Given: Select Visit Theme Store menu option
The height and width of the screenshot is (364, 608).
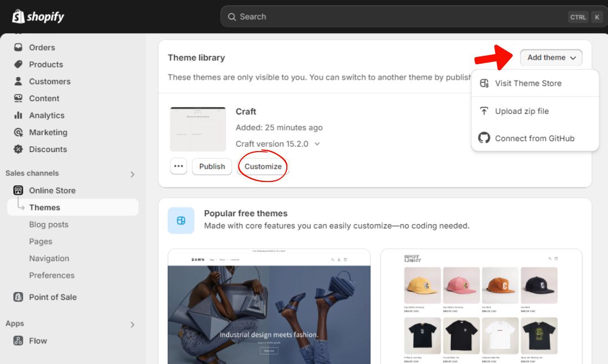Looking at the screenshot, I should click(x=535, y=83).
